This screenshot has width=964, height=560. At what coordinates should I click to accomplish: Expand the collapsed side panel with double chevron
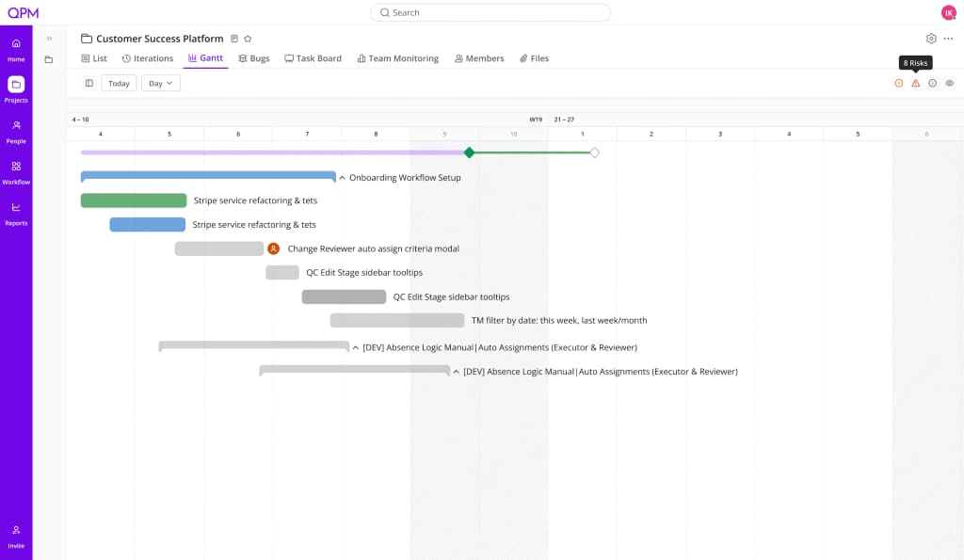(x=49, y=38)
